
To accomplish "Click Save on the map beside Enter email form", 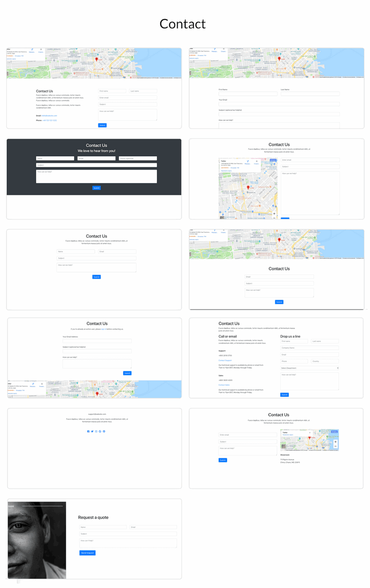I will (273, 160).
